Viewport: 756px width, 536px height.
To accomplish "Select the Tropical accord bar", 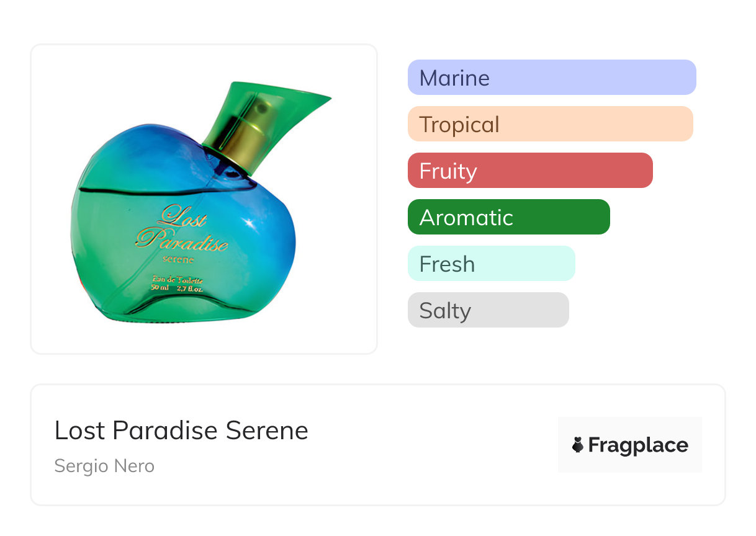I will 551,124.
